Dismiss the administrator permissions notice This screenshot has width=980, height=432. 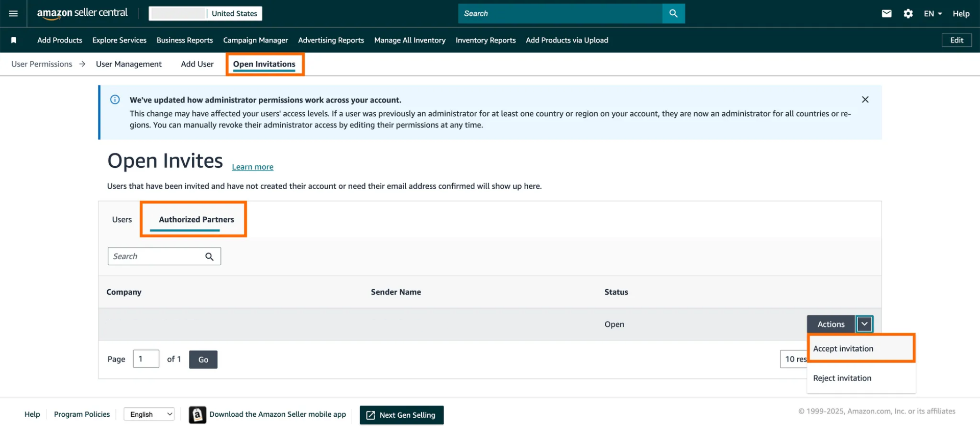point(865,99)
